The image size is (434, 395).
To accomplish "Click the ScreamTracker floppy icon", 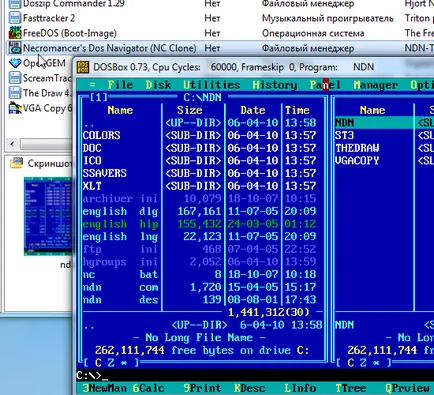I will coord(15,78).
